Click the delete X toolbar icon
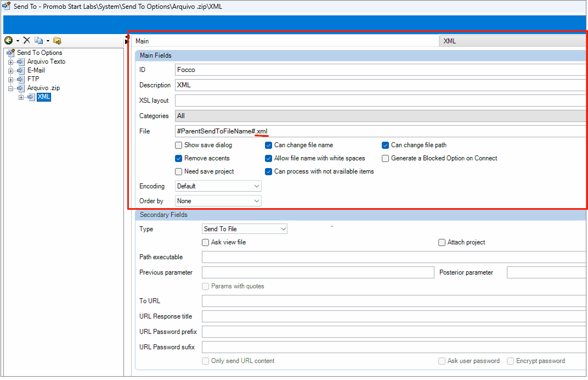This screenshot has height=380, width=588. pos(27,40)
